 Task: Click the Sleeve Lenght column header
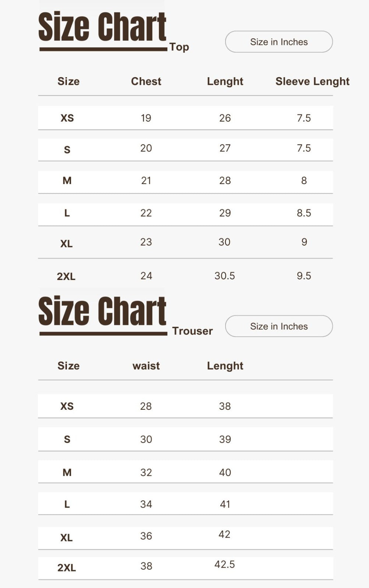coord(312,81)
